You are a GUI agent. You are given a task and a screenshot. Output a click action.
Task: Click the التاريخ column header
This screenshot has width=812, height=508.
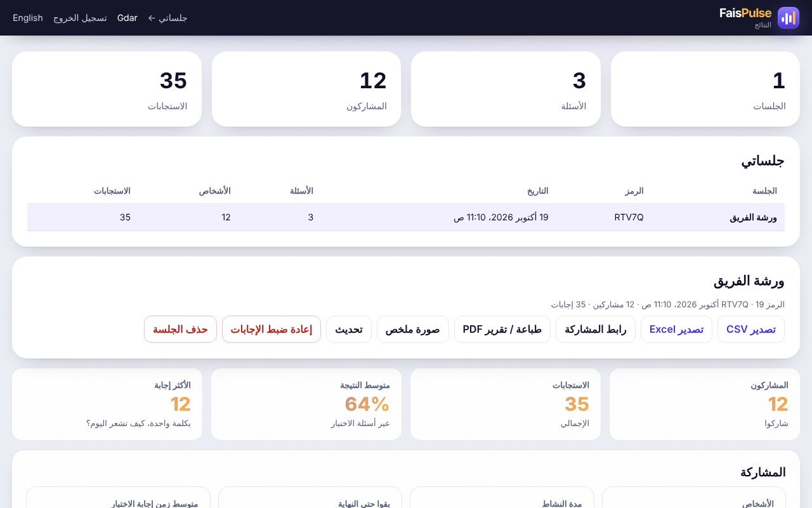538,190
